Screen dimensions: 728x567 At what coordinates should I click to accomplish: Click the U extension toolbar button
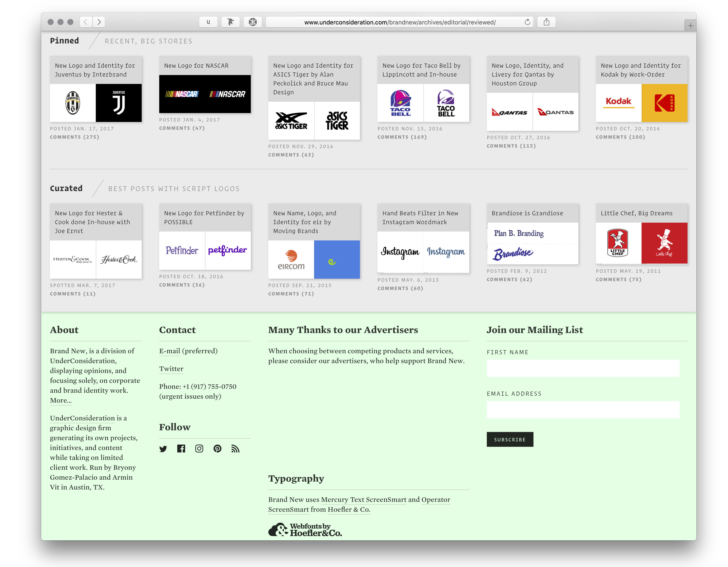(x=208, y=22)
